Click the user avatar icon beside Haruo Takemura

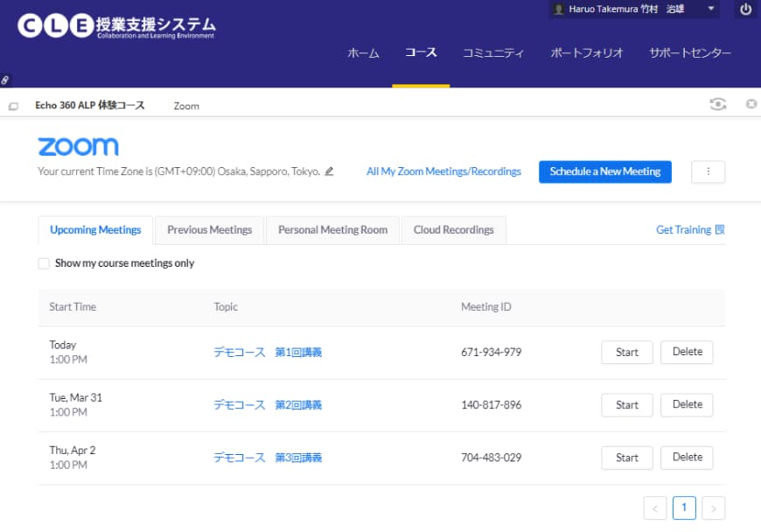(559, 10)
